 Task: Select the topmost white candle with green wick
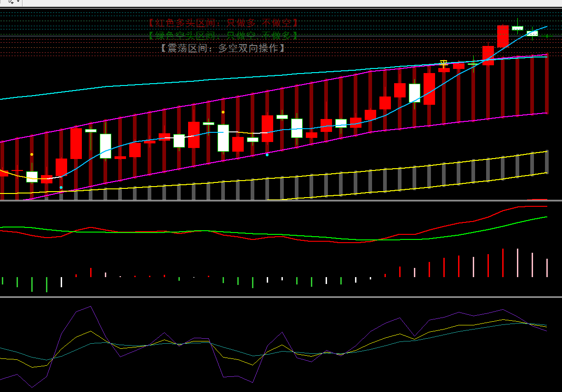(x=517, y=28)
